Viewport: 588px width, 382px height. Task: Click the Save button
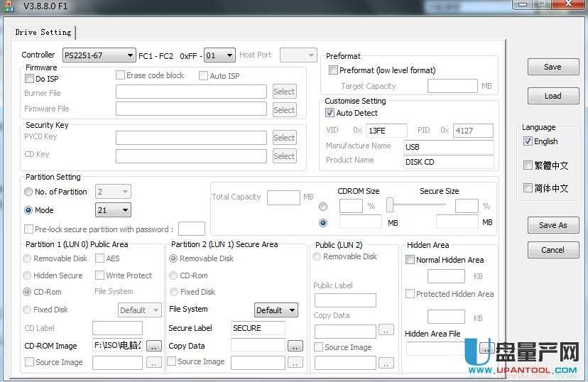(x=552, y=67)
